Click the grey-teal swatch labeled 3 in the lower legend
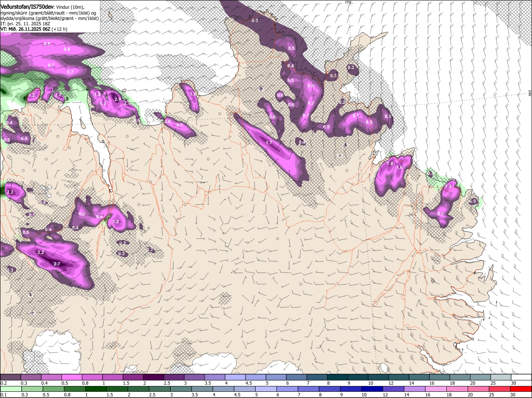The image size is (532, 398). pyautogui.click(x=181, y=389)
